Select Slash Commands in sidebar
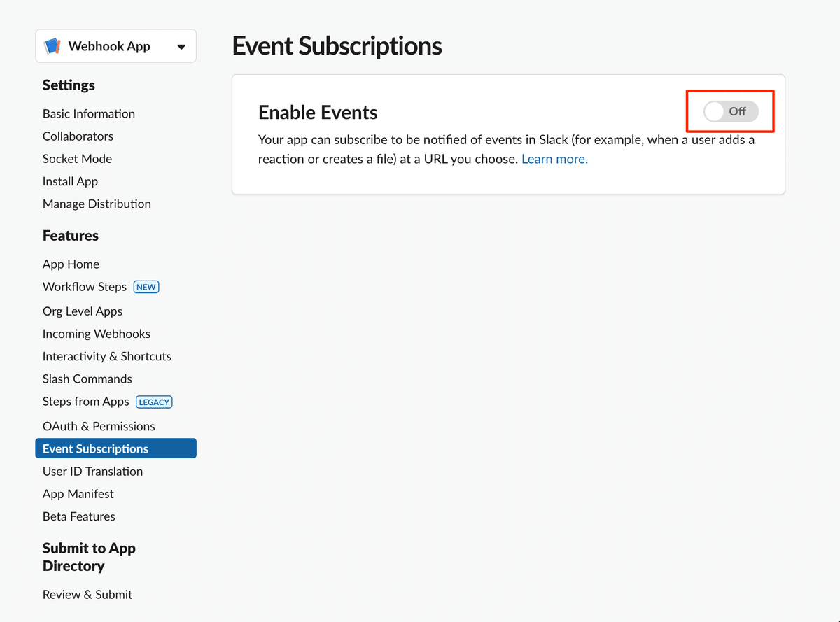The height and width of the screenshot is (622, 840). click(87, 379)
